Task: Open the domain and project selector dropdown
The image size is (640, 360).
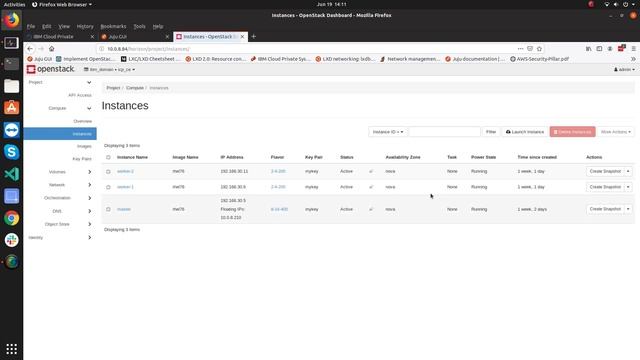Action: coord(109,70)
